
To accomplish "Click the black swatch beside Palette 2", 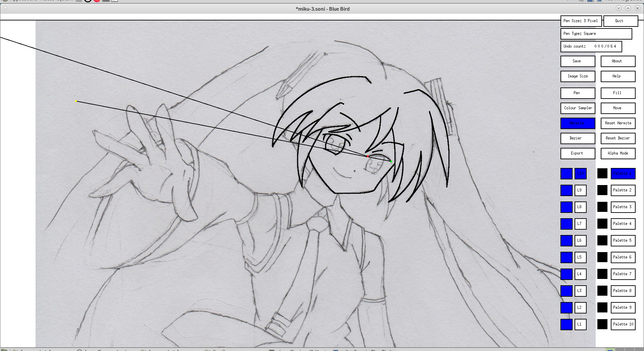I will [x=602, y=190].
